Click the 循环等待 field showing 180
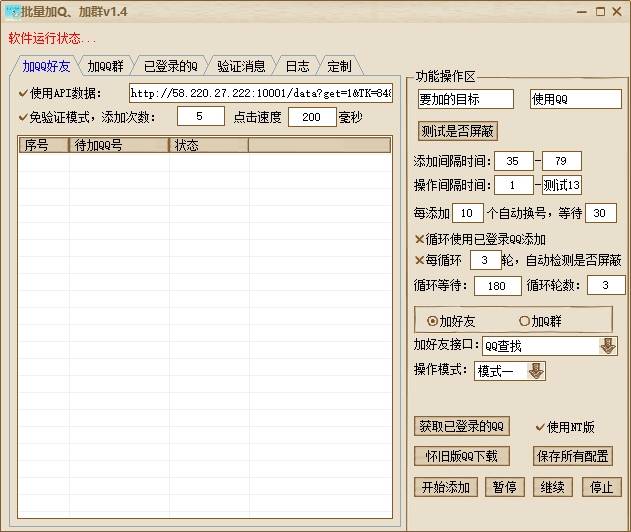Image resolution: width=631 pixels, height=532 pixels. tap(497, 286)
